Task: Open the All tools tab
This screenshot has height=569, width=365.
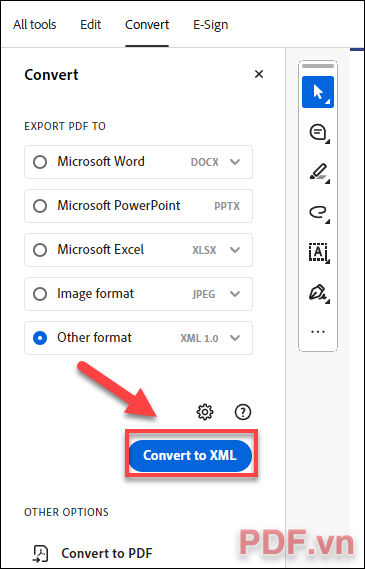Action: click(x=35, y=25)
